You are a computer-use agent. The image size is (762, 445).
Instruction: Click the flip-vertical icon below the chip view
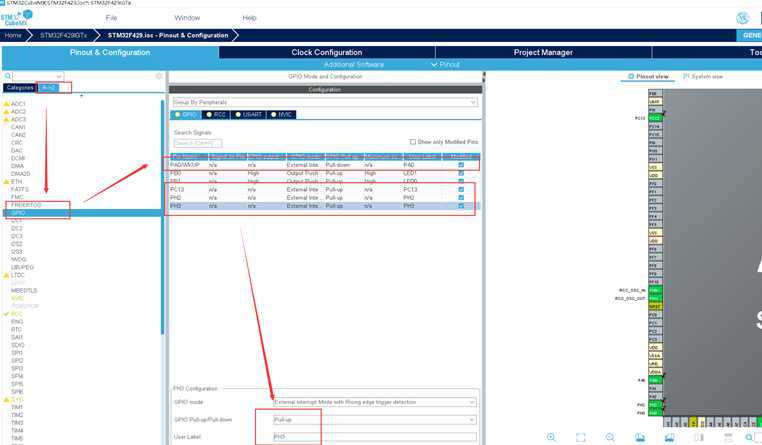728,437
